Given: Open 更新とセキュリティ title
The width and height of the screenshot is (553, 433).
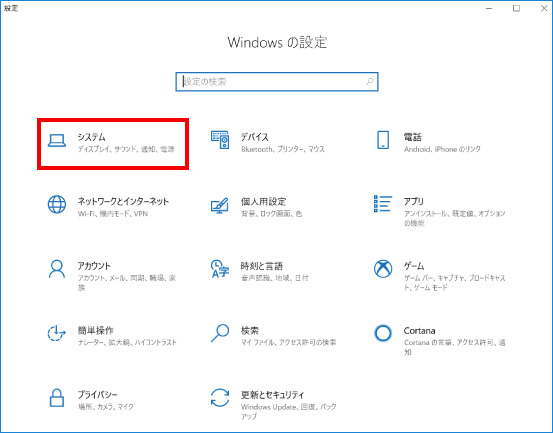Looking at the screenshot, I should point(272,395).
